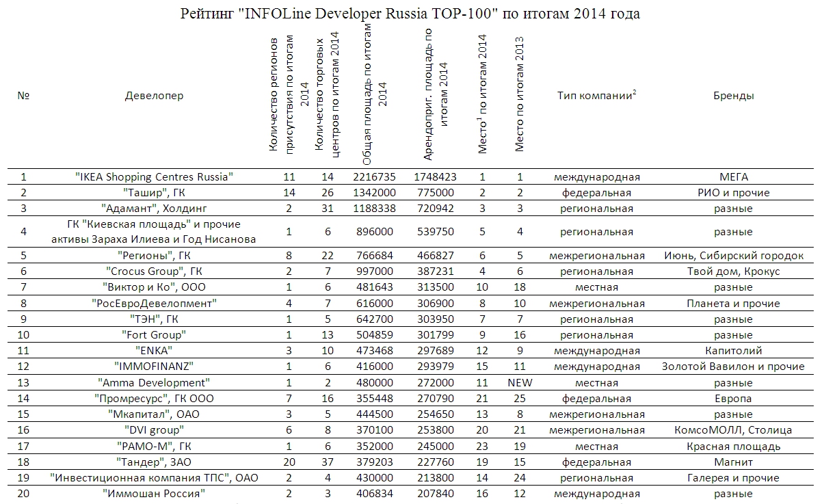Click total area value 473468
Screen dimensions: 824x504
click(376, 351)
